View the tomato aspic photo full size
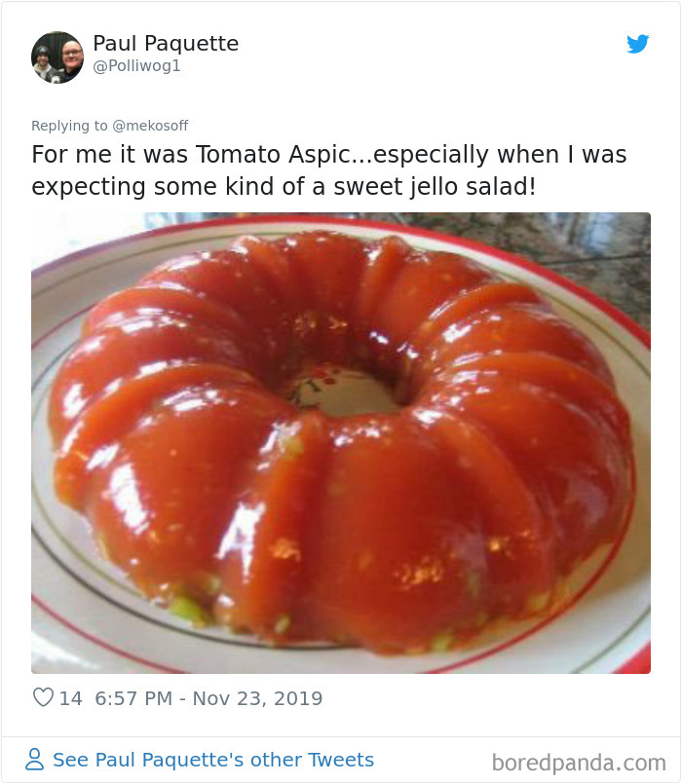This screenshot has width=682, height=784. point(341,440)
